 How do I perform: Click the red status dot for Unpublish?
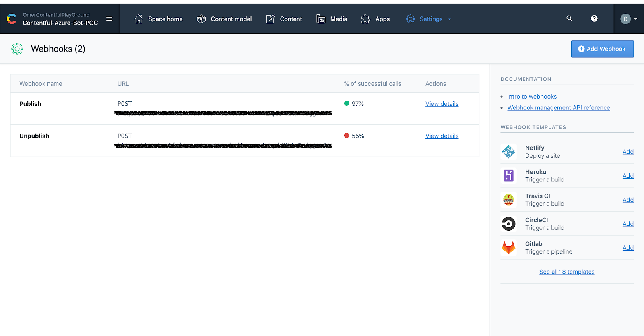pos(347,136)
